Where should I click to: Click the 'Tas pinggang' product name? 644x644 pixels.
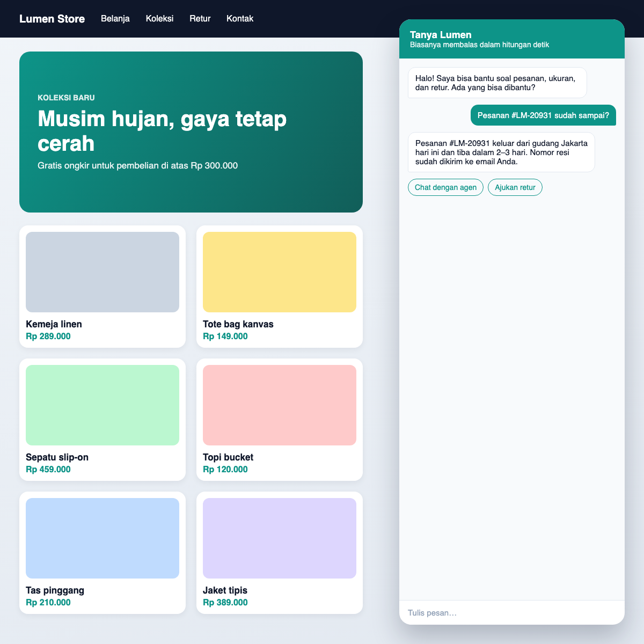55,590
